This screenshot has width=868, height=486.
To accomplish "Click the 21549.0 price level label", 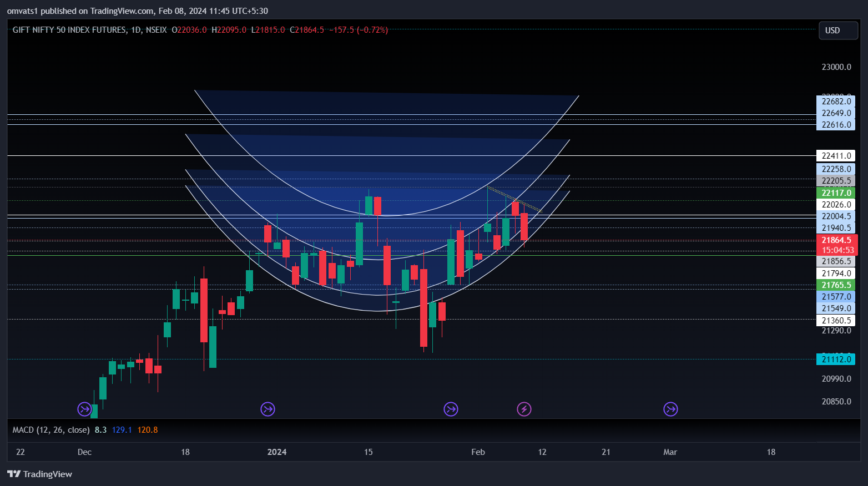I will (x=836, y=308).
